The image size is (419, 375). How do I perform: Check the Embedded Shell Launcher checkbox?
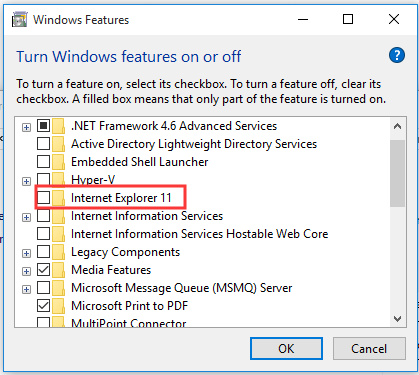tap(43, 162)
